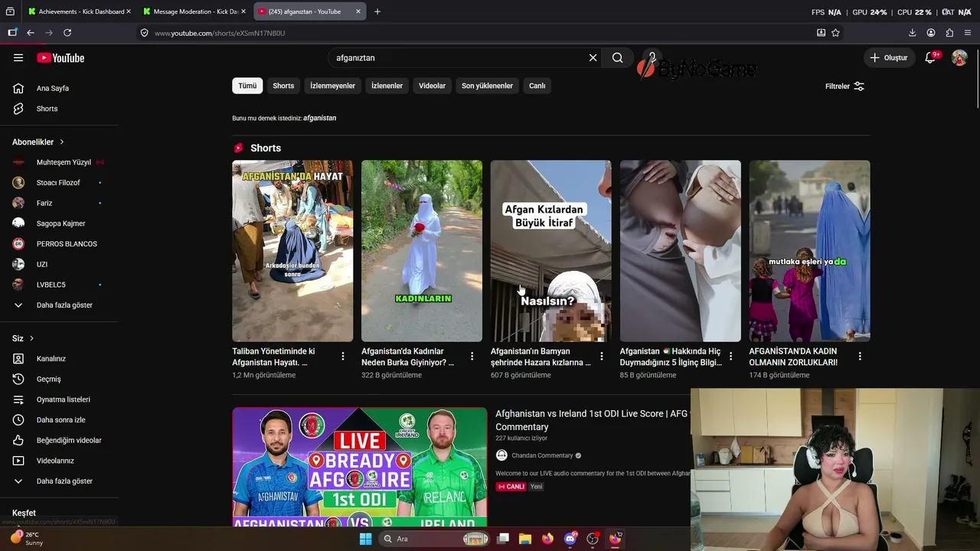Open the notifications bell
980x551 pixels.
pyautogui.click(x=931, y=57)
